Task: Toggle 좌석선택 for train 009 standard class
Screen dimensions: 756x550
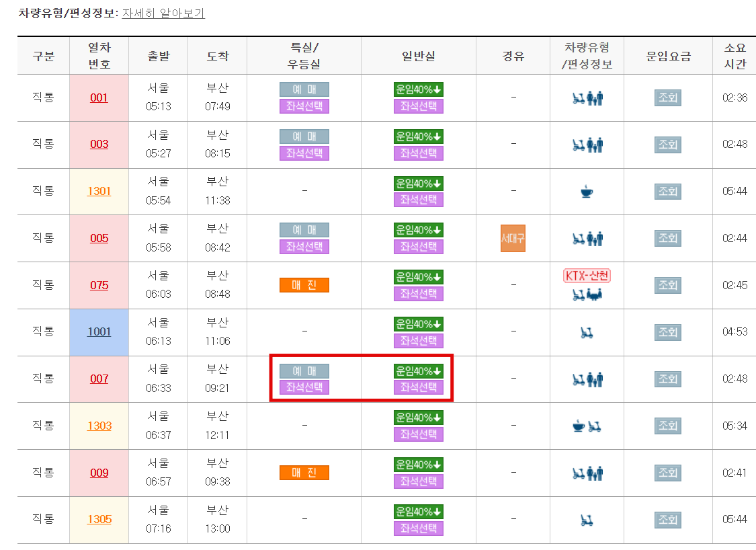Action: coord(418,481)
